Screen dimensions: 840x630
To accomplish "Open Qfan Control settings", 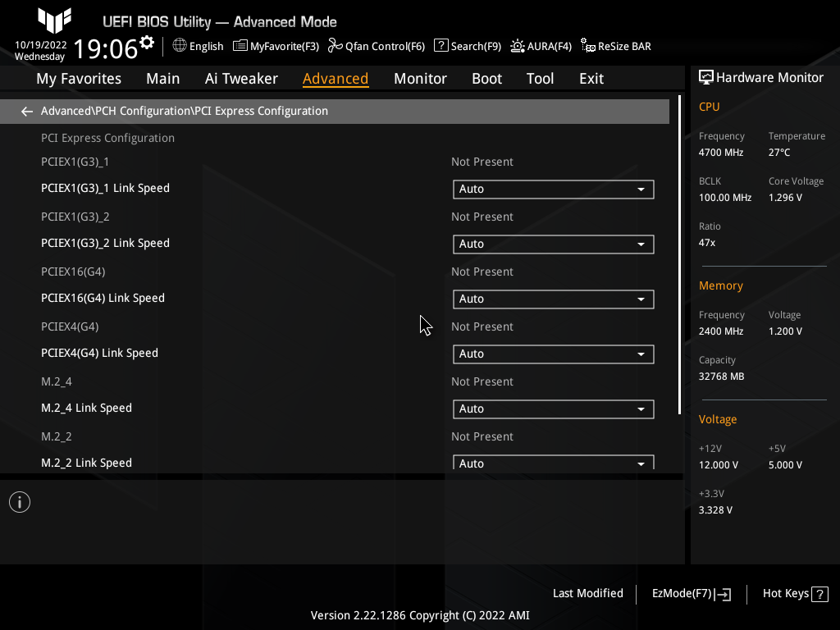I will click(x=376, y=46).
